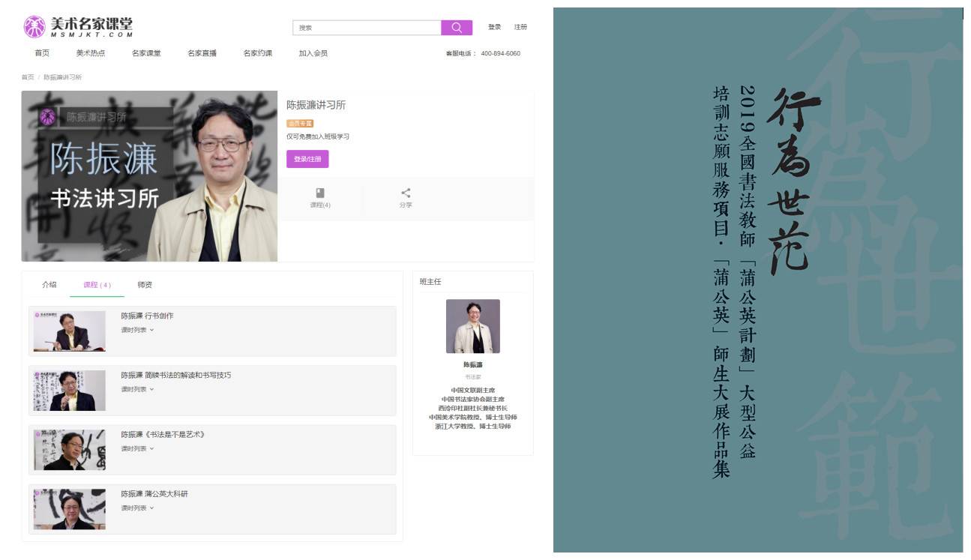Open the 美术热点 navigation item

coord(91,53)
